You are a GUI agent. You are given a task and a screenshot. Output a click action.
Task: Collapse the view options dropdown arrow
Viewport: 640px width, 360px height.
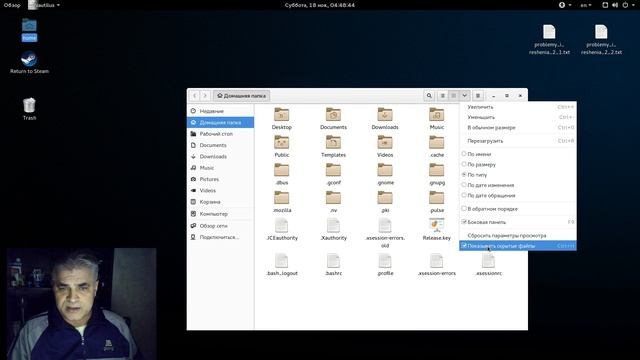[464, 96]
